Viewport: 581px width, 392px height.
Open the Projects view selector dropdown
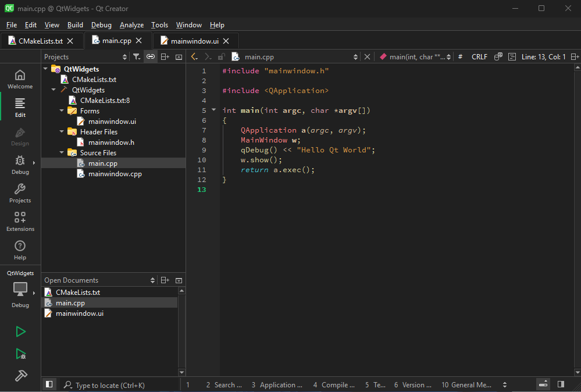[x=124, y=56]
